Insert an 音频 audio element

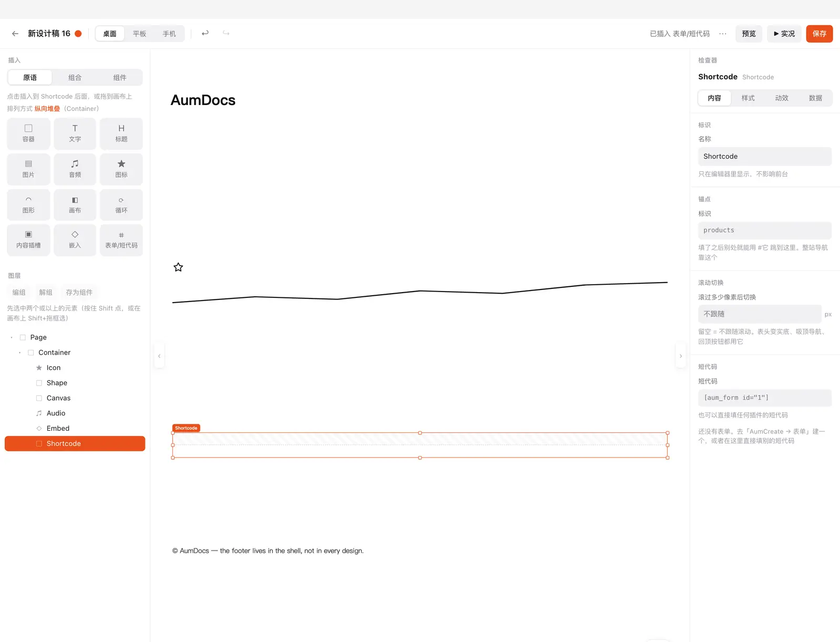75,169
